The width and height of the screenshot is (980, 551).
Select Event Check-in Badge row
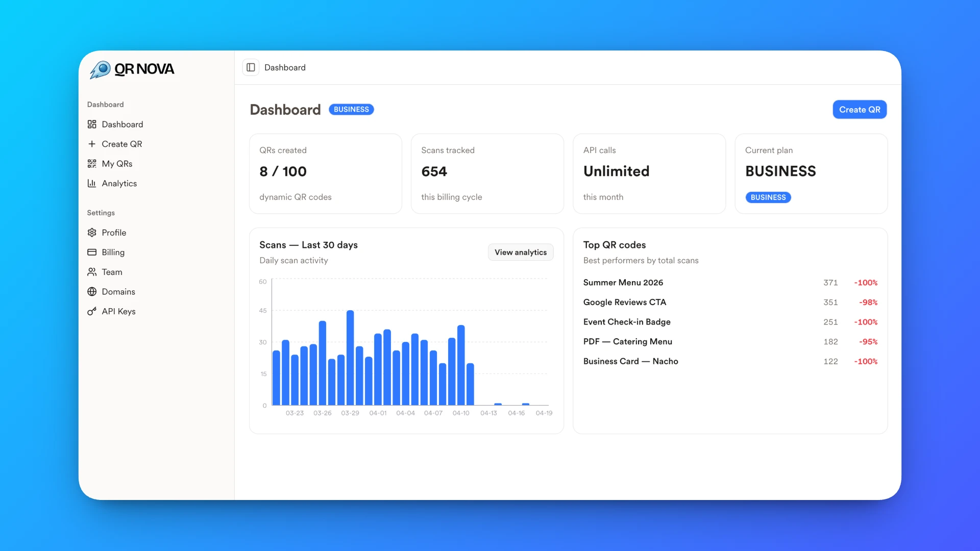(x=626, y=322)
